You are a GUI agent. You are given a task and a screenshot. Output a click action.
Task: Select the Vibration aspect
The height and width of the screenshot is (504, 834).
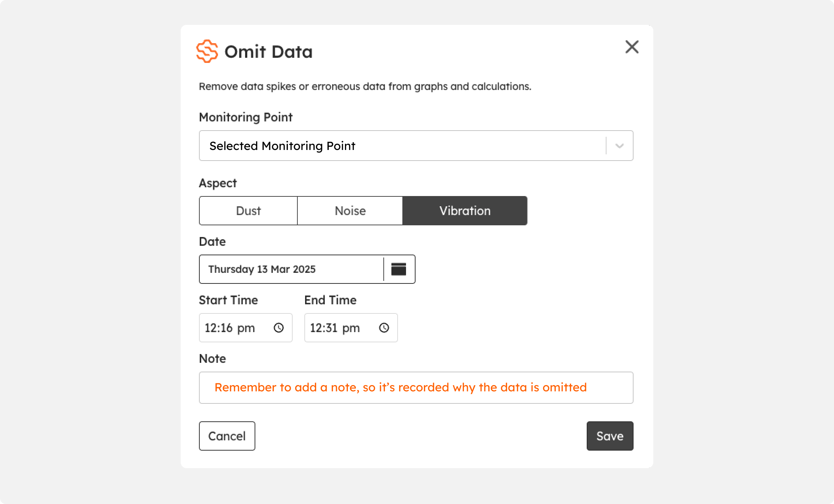click(465, 211)
